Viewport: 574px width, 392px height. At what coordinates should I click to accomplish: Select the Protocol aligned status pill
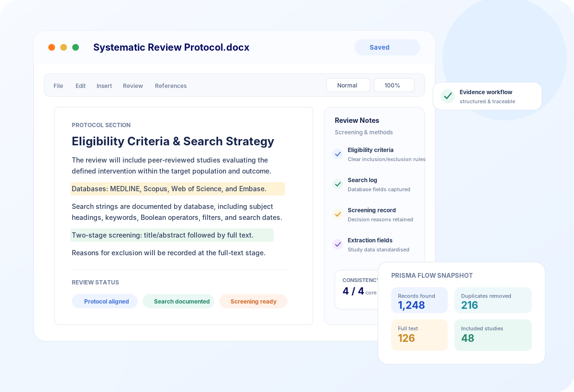tap(105, 301)
